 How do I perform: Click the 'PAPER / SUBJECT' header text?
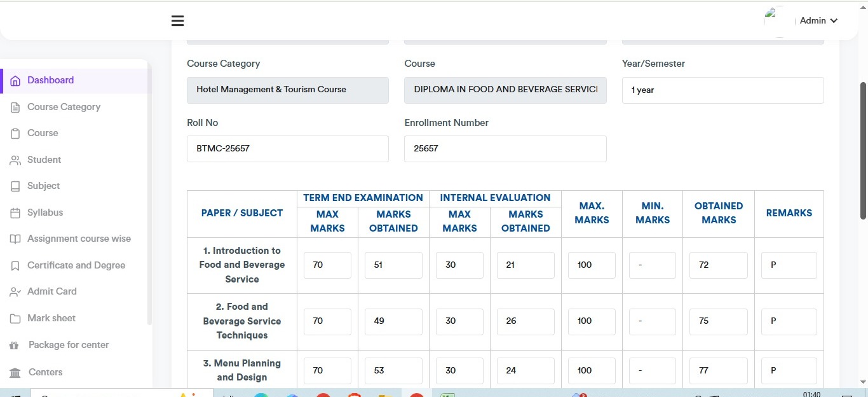[242, 213]
